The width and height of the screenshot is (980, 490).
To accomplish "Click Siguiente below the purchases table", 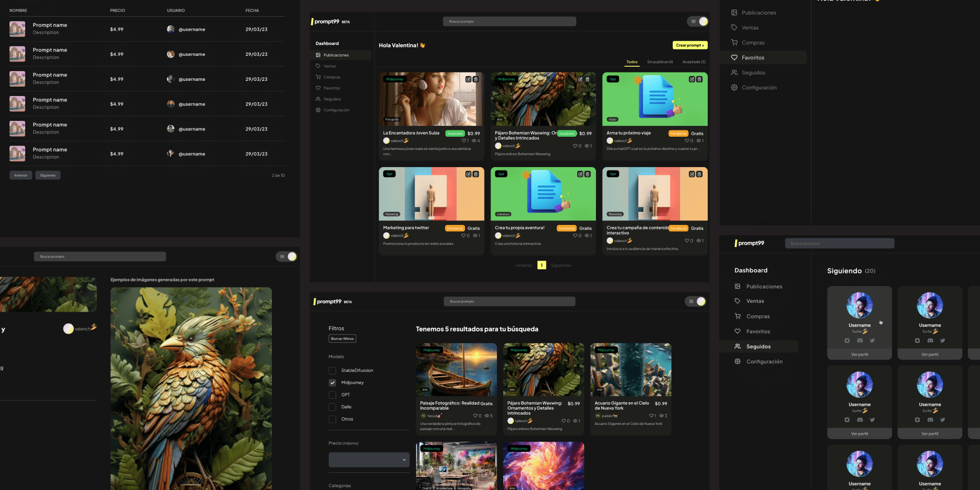I will tap(48, 175).
